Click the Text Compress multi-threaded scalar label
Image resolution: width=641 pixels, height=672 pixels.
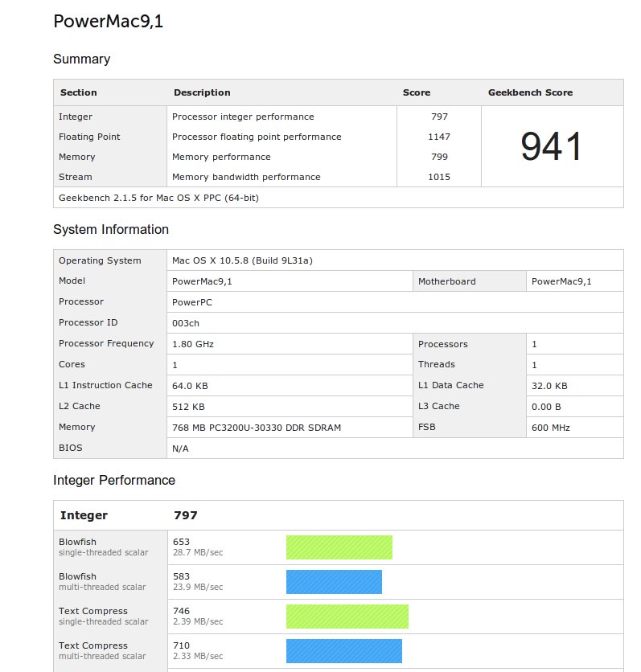click(x=102, y=651)
